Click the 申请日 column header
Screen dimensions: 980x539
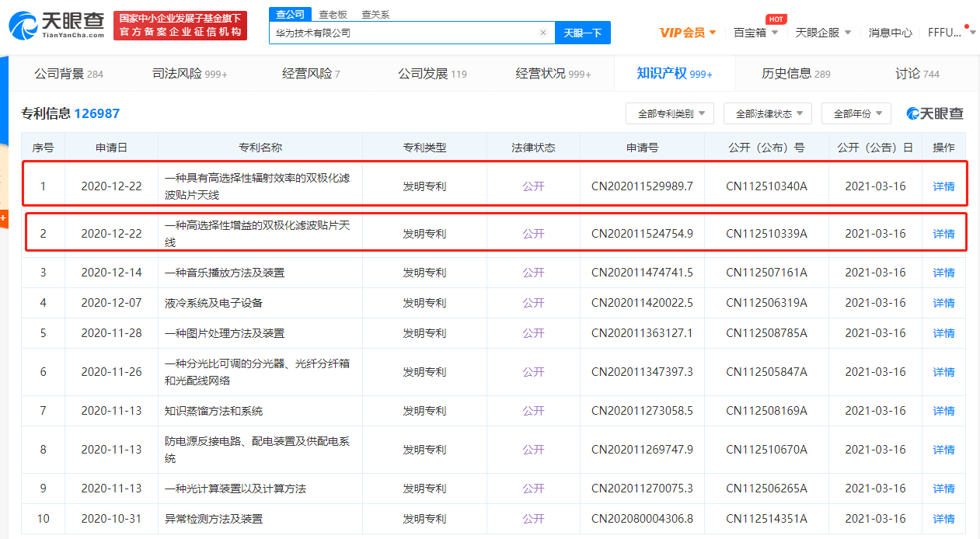(x=111, y=148)
